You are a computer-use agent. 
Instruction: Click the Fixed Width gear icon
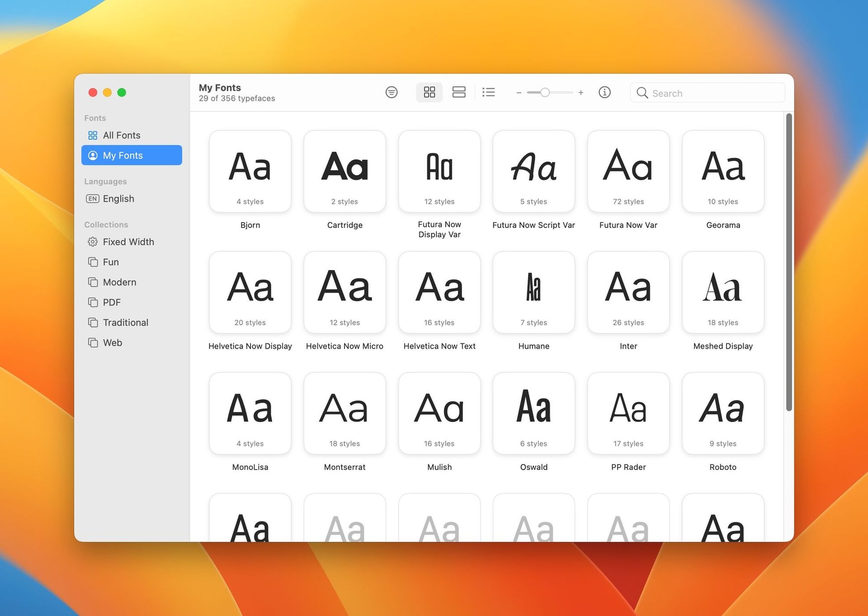(x=93, y=242)
